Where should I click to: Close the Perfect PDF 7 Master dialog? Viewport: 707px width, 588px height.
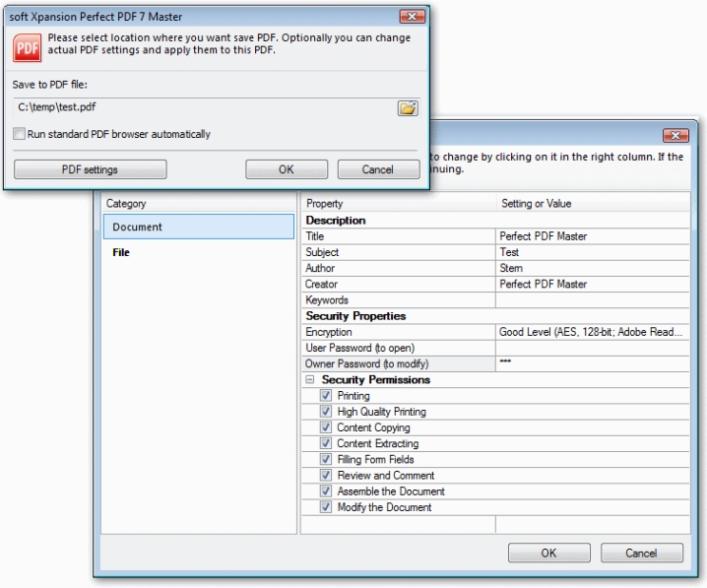click(412, 17)
